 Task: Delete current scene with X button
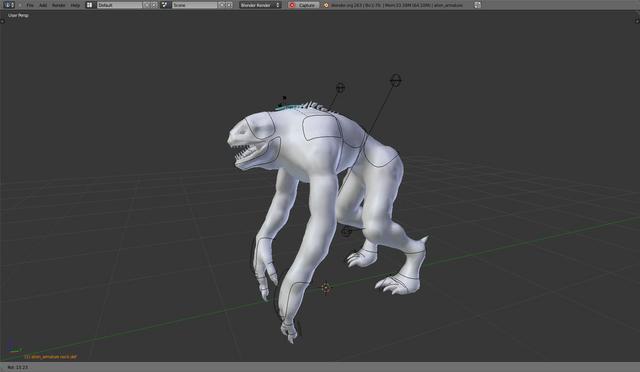click(x=229, y=5)
